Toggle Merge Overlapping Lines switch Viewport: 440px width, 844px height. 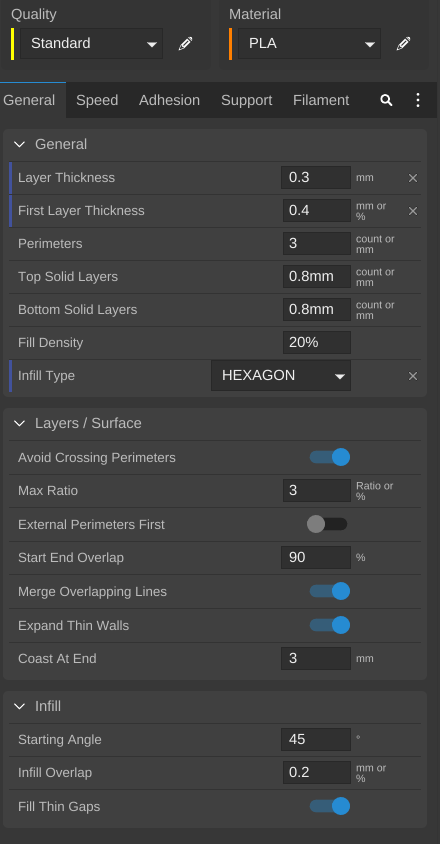pos(330,591)
